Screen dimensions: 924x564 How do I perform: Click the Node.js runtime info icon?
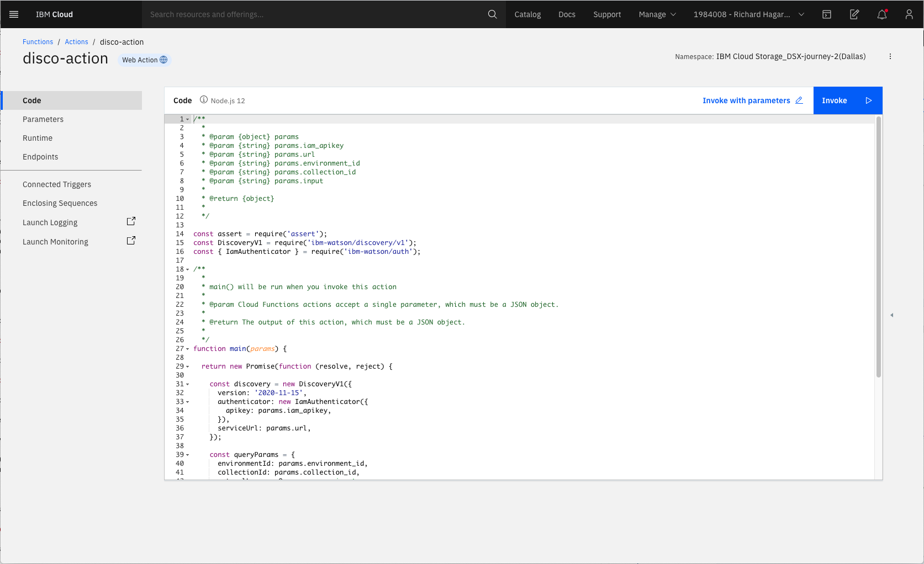(x=204, y=100)
